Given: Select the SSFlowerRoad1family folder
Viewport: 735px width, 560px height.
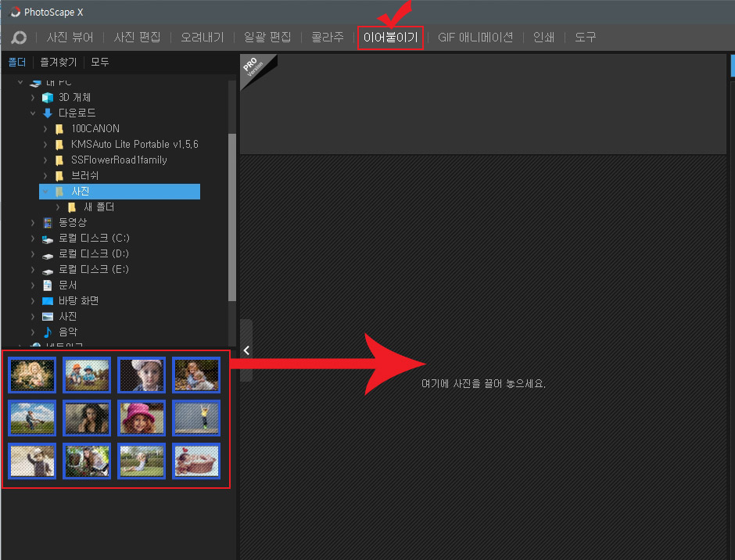Looking at the screenshot, I should [x=119, y=160].
